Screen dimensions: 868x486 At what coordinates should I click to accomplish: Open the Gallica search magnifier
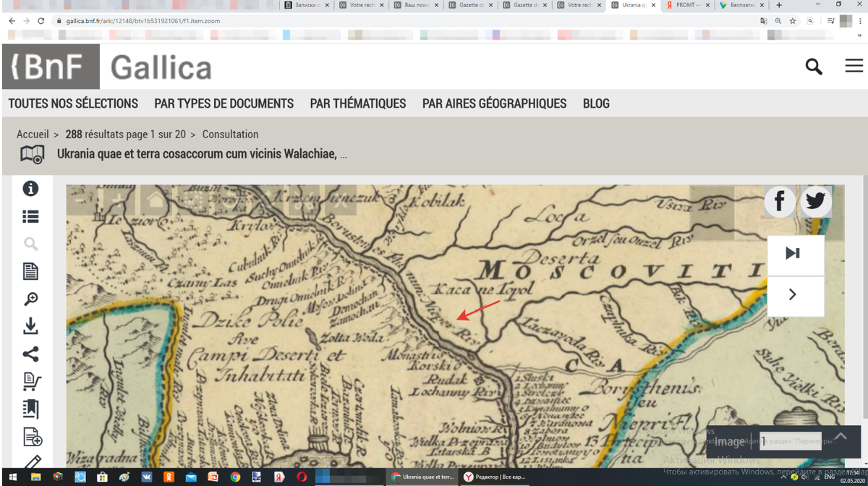click(x=814, y=67)
